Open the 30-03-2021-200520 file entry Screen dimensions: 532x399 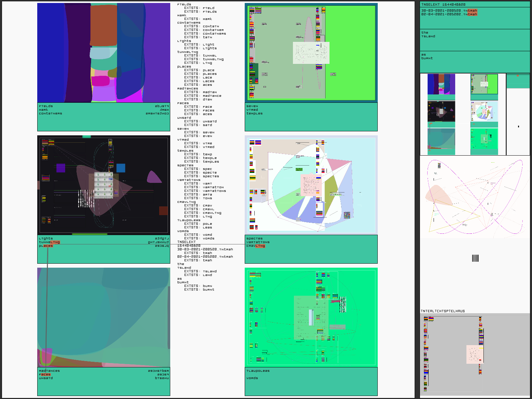click(x=449, y=11)
